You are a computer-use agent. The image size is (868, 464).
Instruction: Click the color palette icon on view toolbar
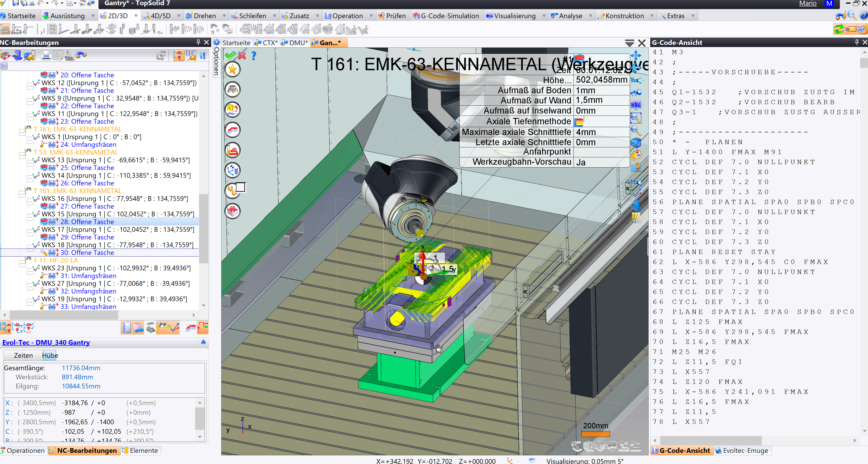(635, 155)
